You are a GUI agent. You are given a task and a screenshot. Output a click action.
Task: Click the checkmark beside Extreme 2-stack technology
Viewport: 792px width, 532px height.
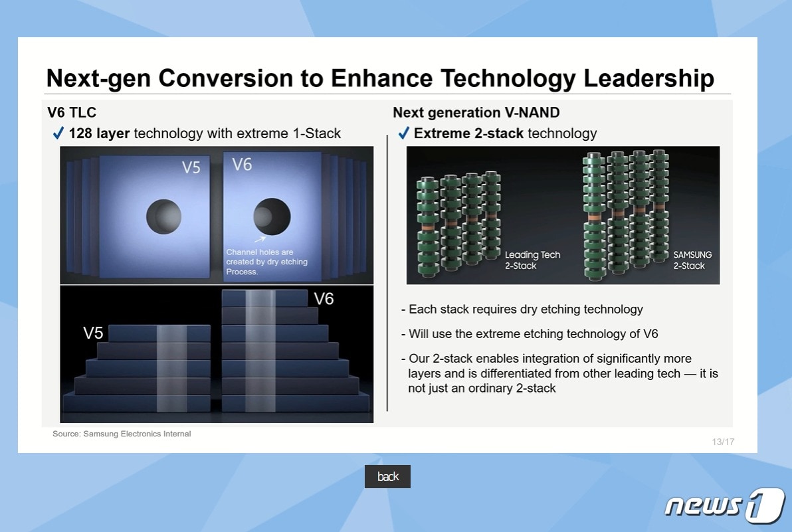[x=403, y=133]
